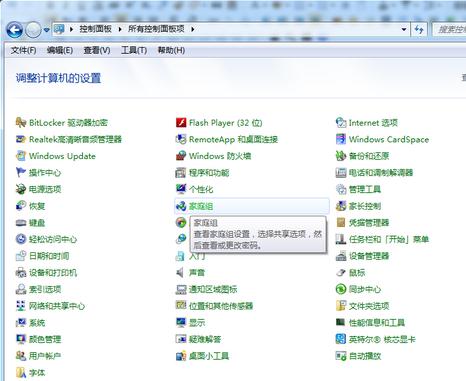Expand the address bar history dropdown

point(404,29)
